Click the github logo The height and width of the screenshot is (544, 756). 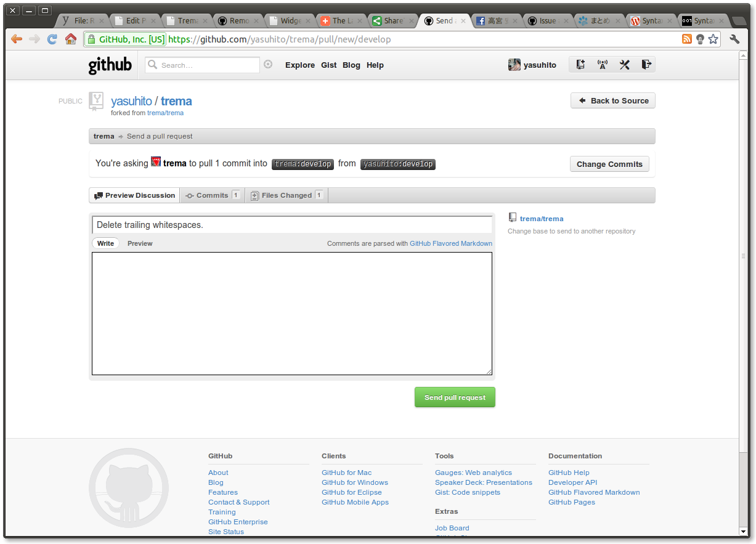click(x=110, y=65)
